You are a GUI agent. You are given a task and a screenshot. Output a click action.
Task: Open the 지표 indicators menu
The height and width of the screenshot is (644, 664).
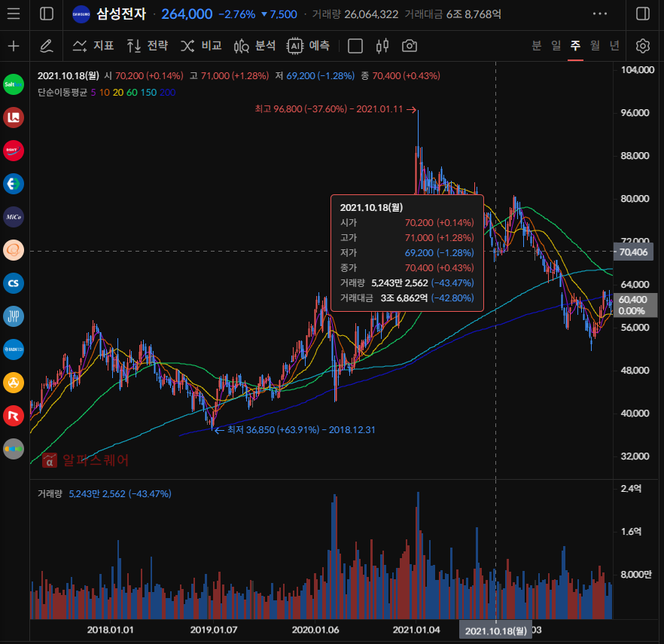pos(93,45)
